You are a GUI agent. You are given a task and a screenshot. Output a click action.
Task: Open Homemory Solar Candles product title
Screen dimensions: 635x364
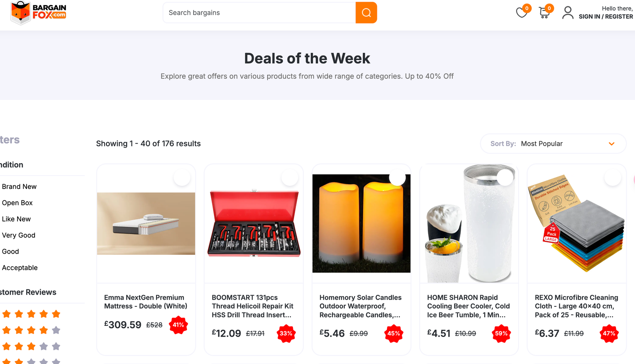[360, 306]
